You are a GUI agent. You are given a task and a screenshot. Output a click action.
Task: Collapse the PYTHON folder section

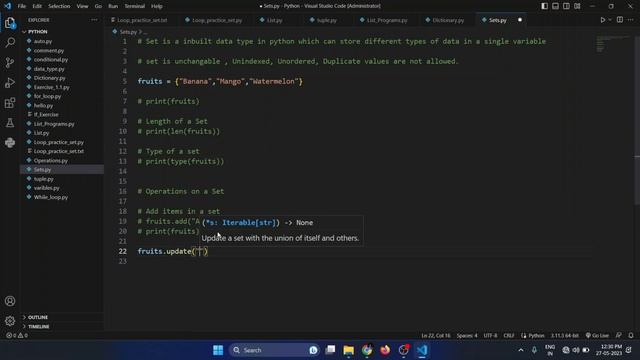click(x=37, y=31)
